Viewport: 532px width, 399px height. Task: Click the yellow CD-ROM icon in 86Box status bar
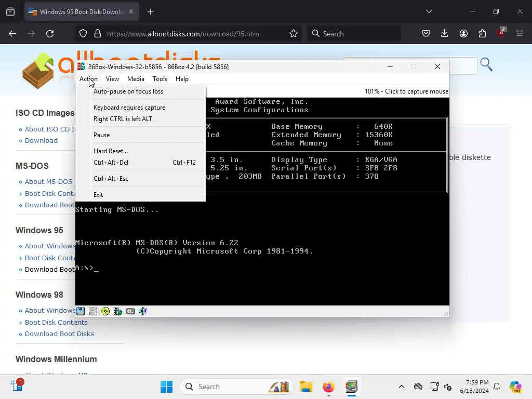click(x=105, y=311)
